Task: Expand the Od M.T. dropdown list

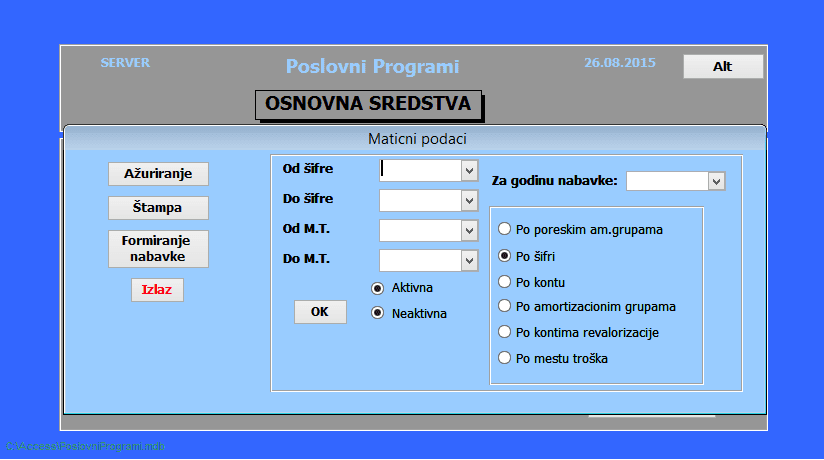Action: (x=469, y=231)
